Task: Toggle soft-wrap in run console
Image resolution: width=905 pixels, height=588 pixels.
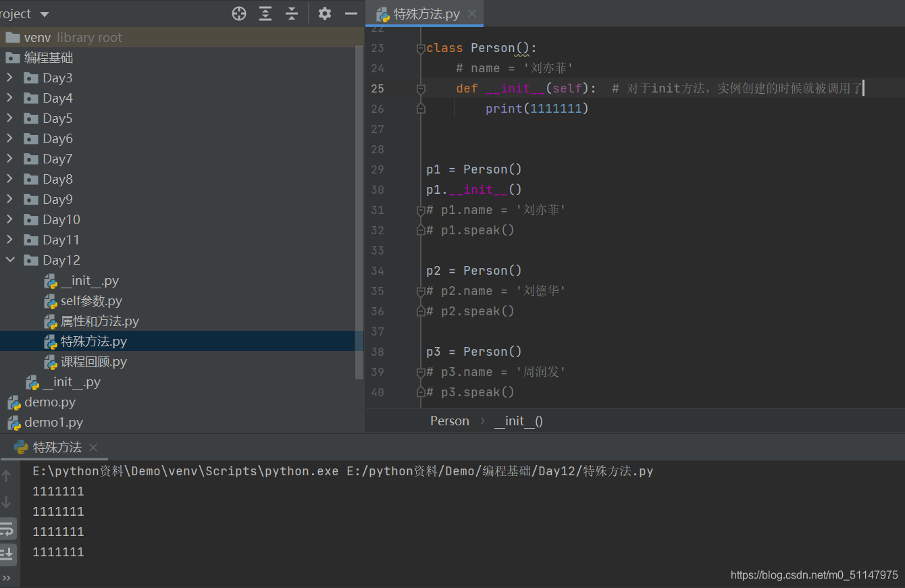Action: 7,529
